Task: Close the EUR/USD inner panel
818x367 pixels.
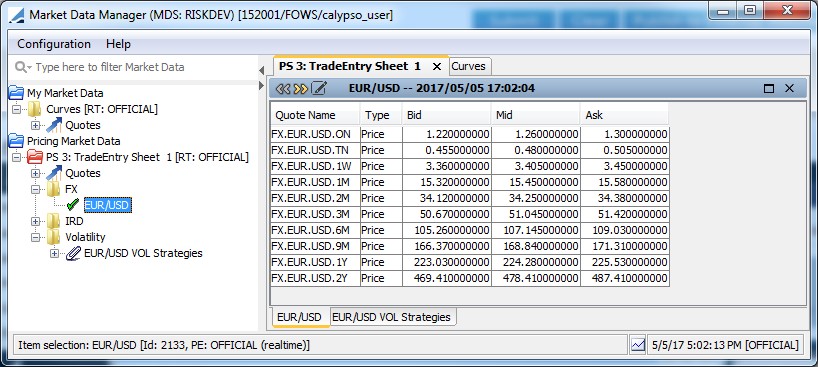Action: [x=789, y=89]
